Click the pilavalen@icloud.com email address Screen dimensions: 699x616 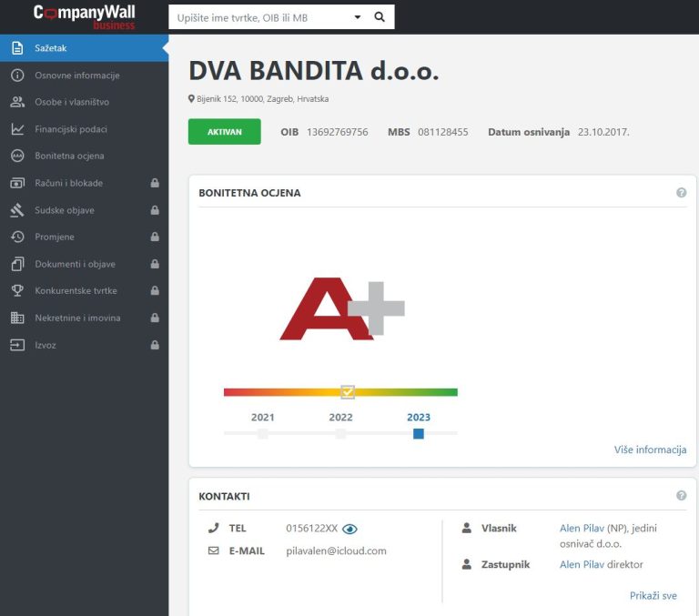pyautogui.click(x=336, y=550)
